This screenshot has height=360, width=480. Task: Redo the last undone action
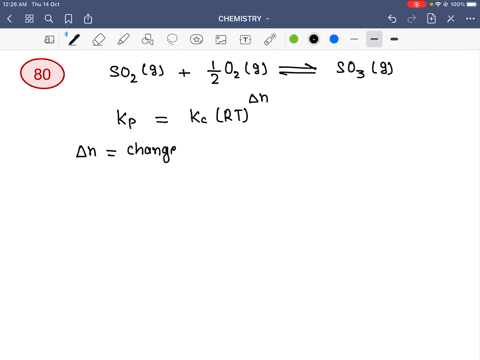click(x=412, y=19)
